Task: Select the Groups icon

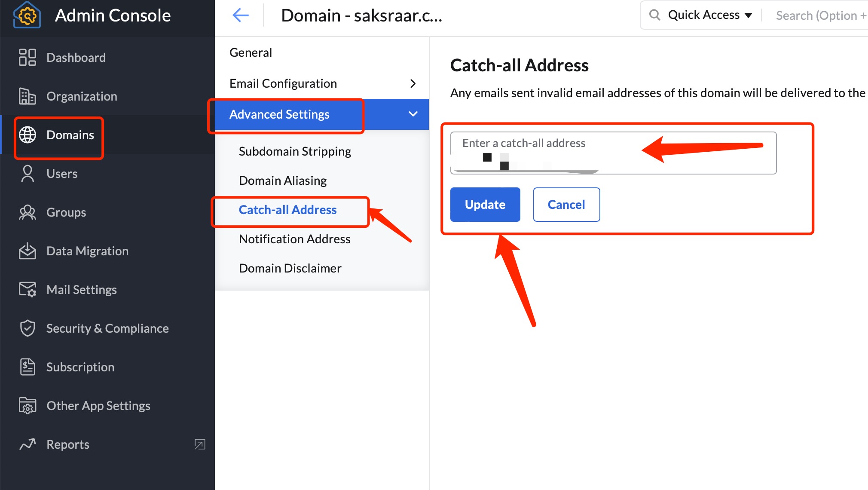Action: 27,212
